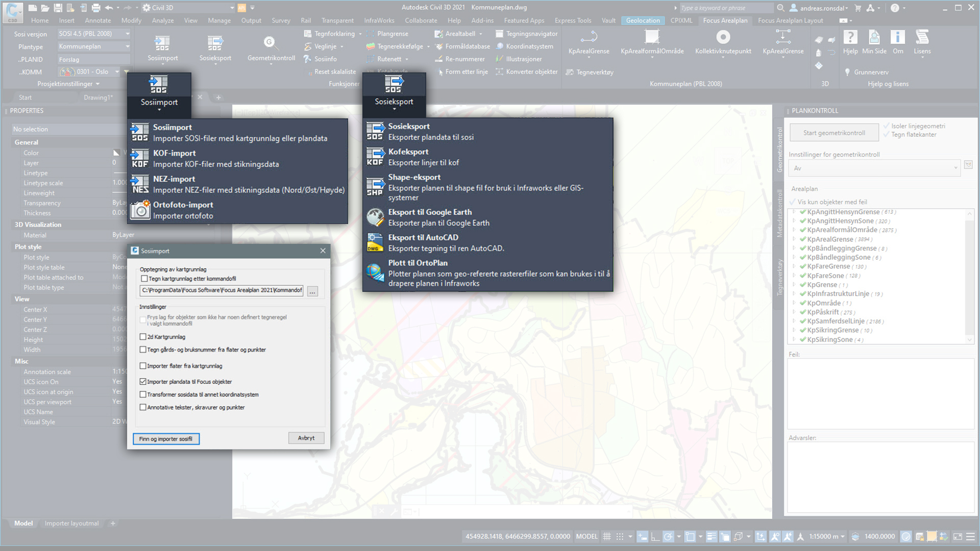Click the search magnifier in title bar
Viewport: 980px width, 551px height.
click(x=780, y=8)
